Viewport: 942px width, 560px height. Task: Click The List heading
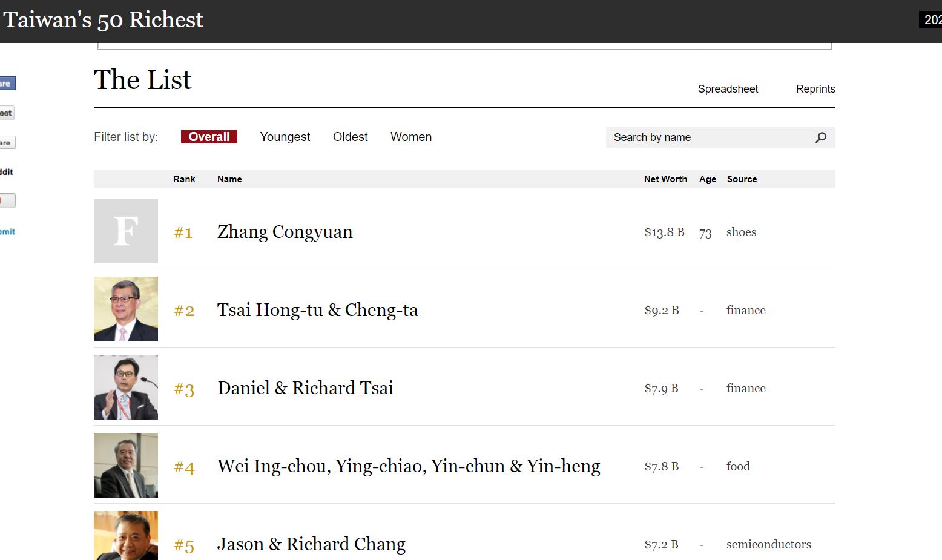tap(142, 80)
